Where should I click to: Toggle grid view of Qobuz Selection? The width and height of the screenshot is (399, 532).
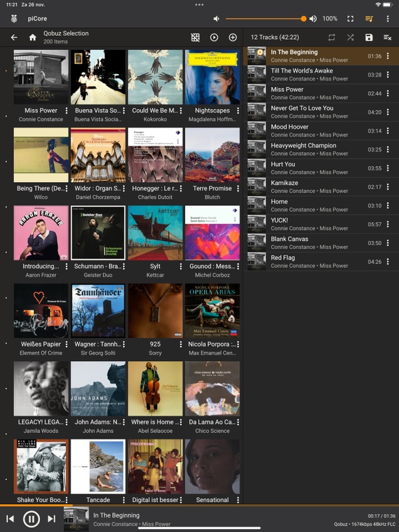(196, 37)
